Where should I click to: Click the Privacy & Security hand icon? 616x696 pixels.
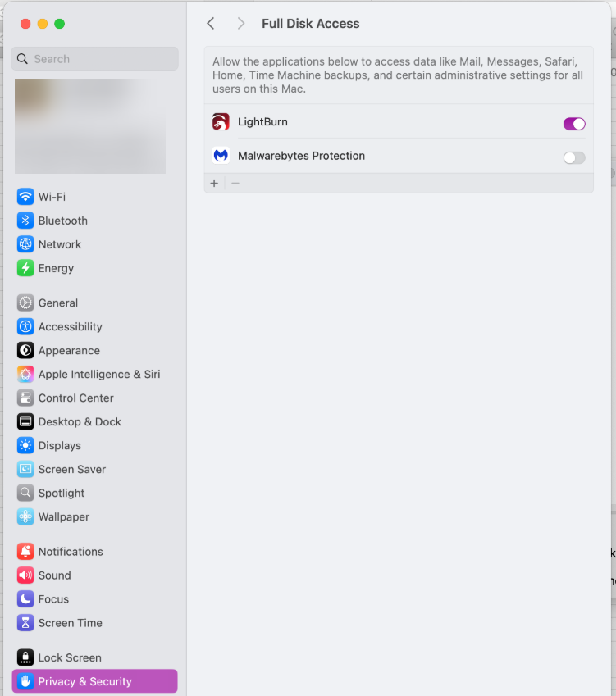click(25, 681)
